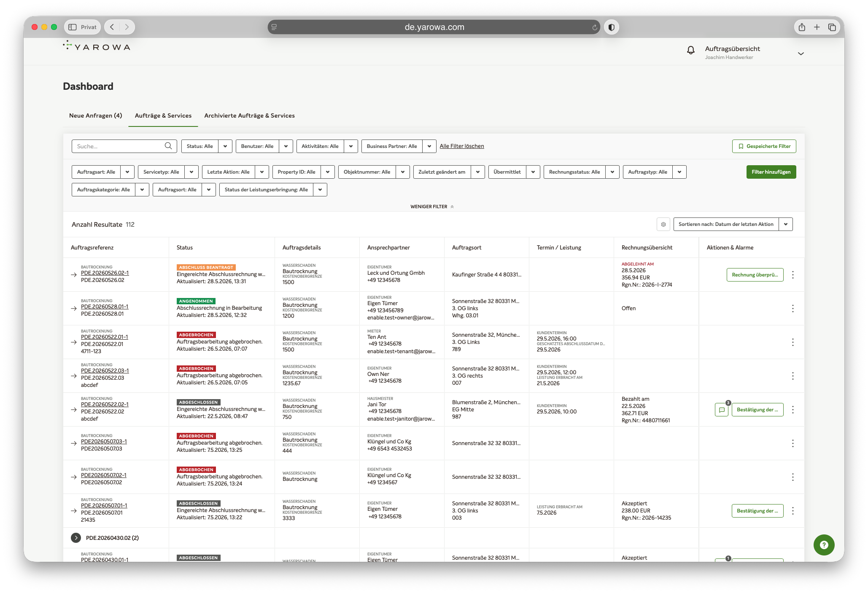This screenshot has width=868, height=593.
Task: Open row menu for PDE.20260522.01-1
Action: coord(793,342)
